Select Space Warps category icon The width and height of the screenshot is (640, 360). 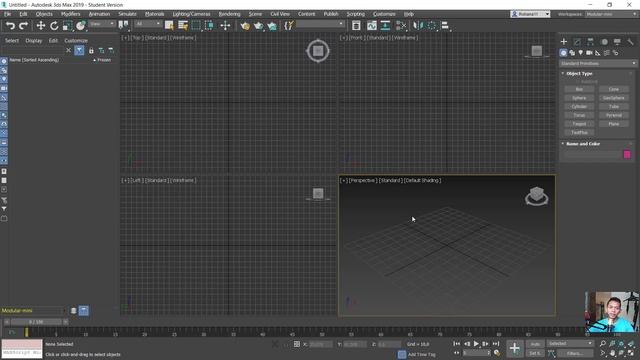pyautogui.click(x=607, y=53)
